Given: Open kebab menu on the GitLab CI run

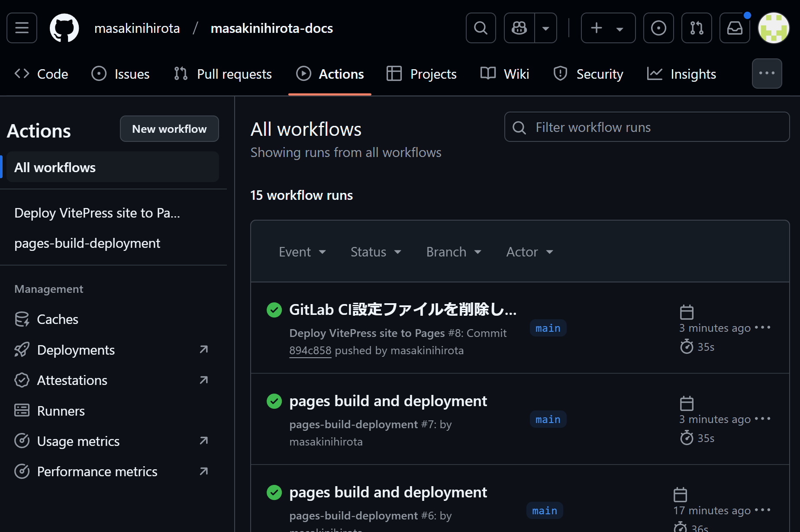Looking at the screenshot, I should coord(763,327).
